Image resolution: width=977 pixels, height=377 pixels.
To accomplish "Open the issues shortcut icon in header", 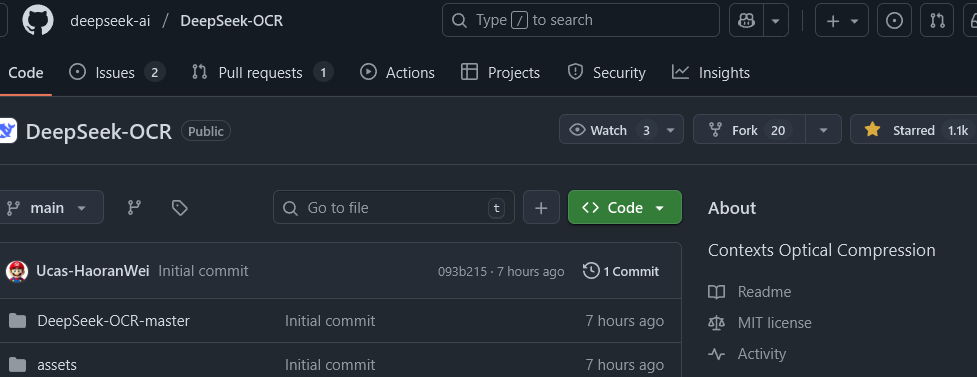I will [x=894, y=20].
